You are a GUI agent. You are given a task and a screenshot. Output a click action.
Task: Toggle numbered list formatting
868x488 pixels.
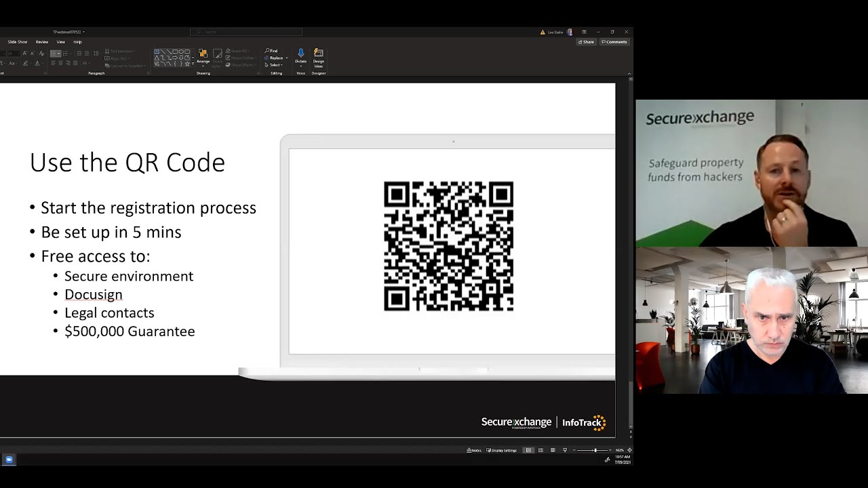click(66, 54)
